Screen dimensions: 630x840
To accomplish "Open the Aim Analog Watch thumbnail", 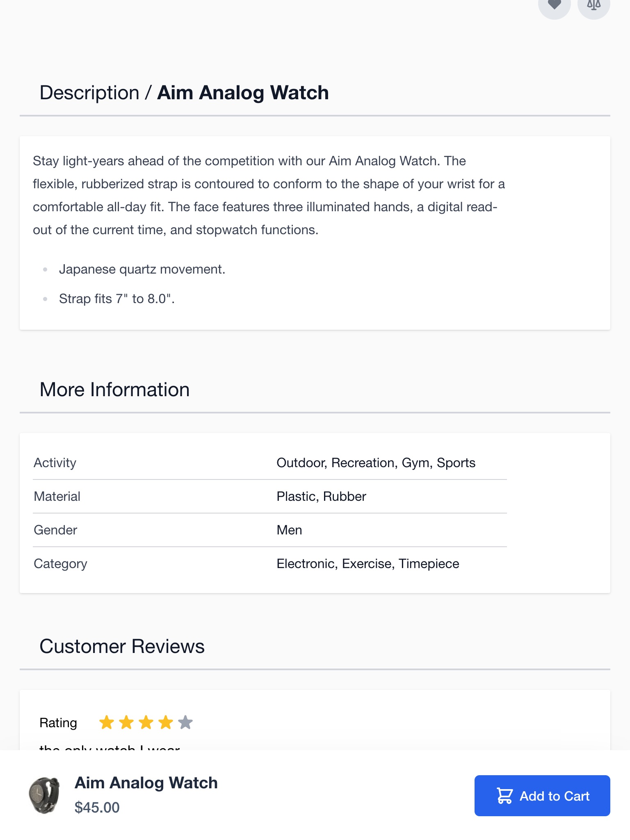I will click(x=44, y=796).
